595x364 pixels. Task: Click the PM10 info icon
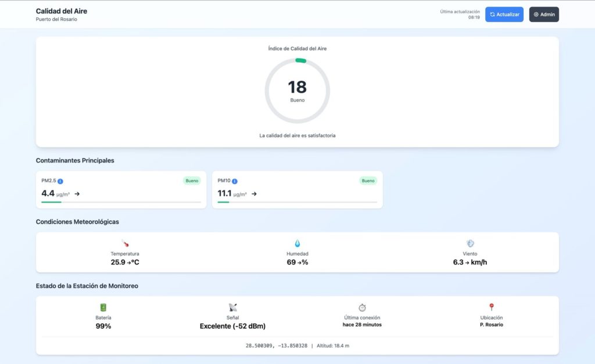pos(235,181)
